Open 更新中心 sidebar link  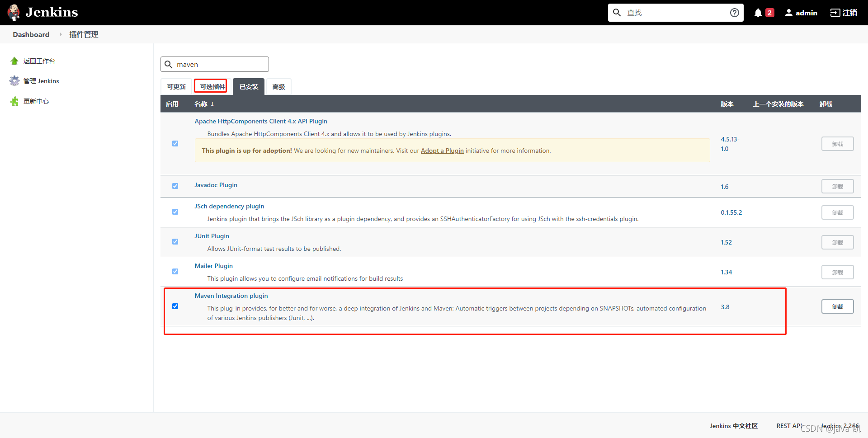36,101
